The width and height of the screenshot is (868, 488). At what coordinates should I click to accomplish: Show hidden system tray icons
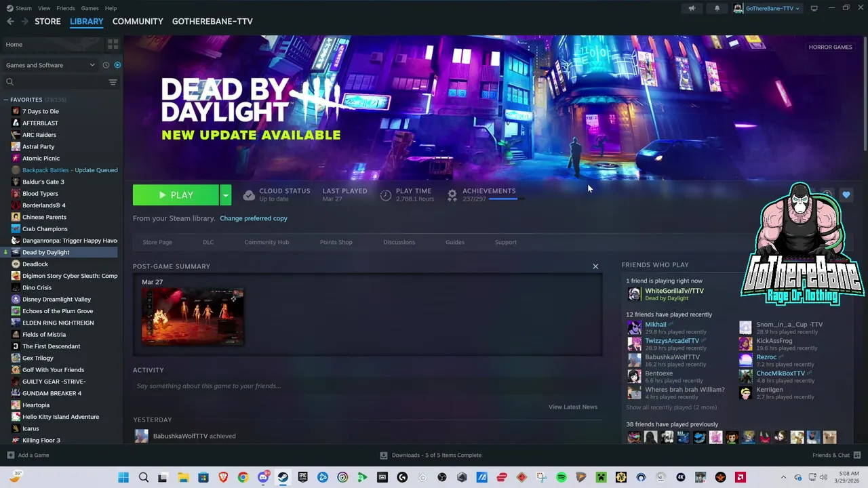pos(783,477)
